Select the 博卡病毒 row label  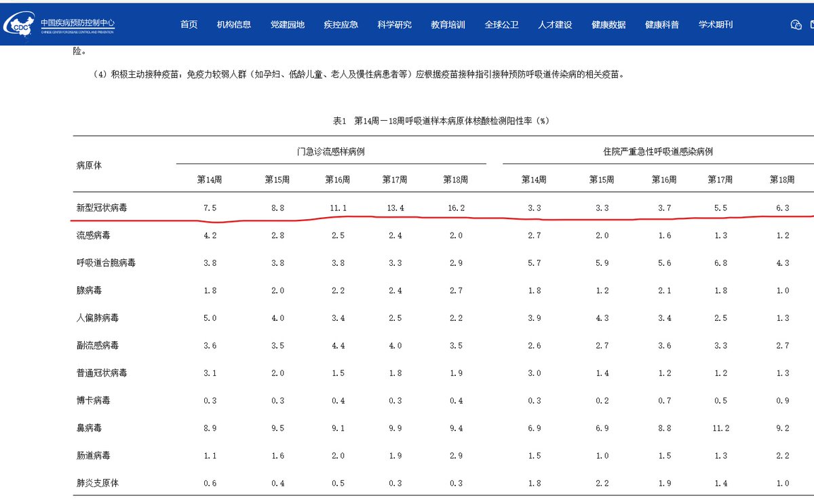pos(94,400)
